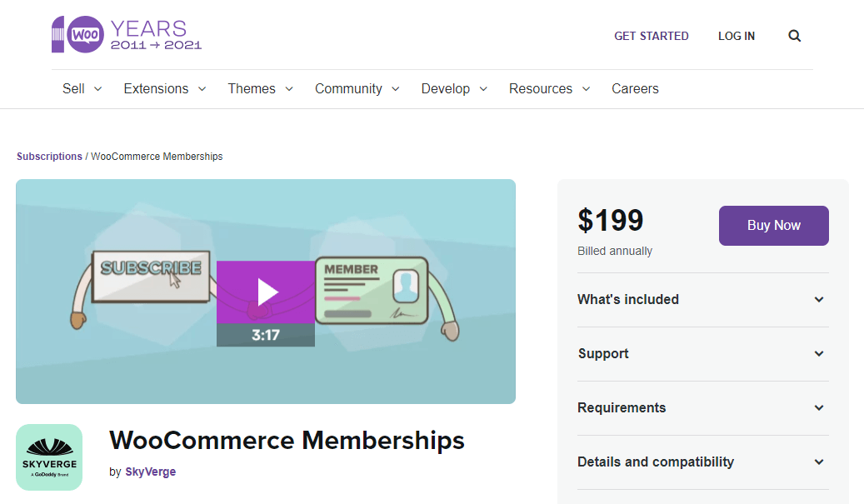Click the Buy Now button
Image resolution: width=864 pixels, height=504 pixels.
coord(773,226)
